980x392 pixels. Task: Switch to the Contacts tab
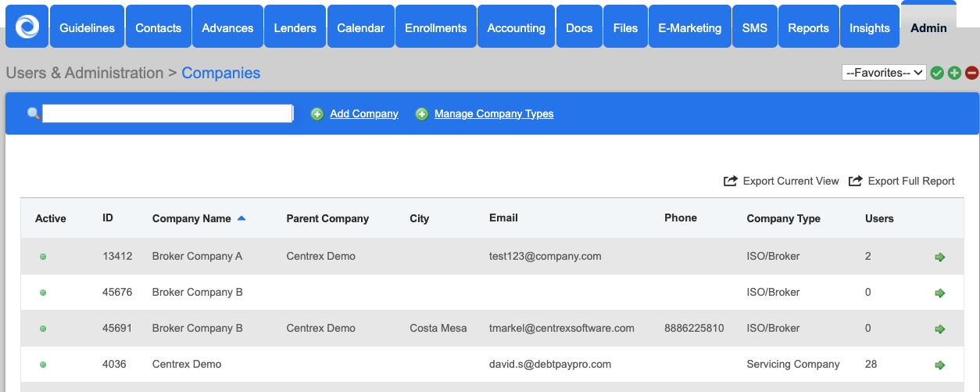click(158, 27)
